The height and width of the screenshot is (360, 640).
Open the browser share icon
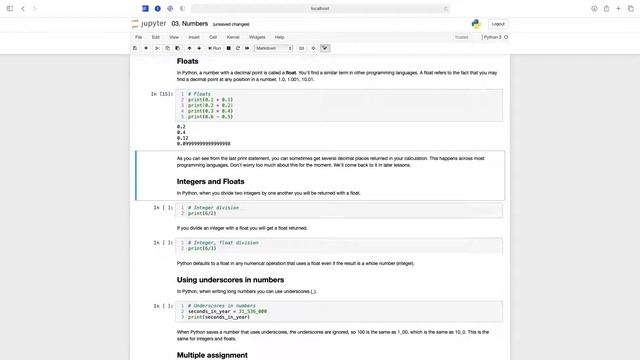(x=607, y=8)
